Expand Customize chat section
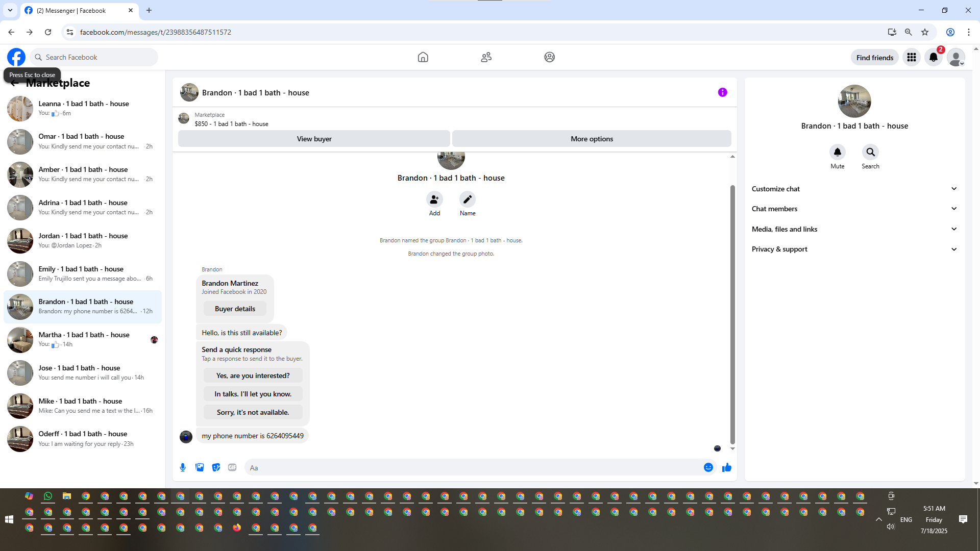The height and width of the screenshot is (551, 980). pos(854,189)
